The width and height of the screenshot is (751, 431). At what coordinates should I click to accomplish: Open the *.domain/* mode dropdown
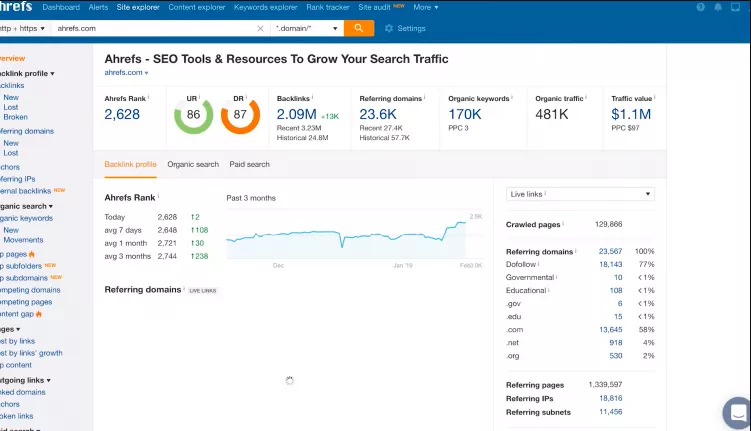click(306, 28)
